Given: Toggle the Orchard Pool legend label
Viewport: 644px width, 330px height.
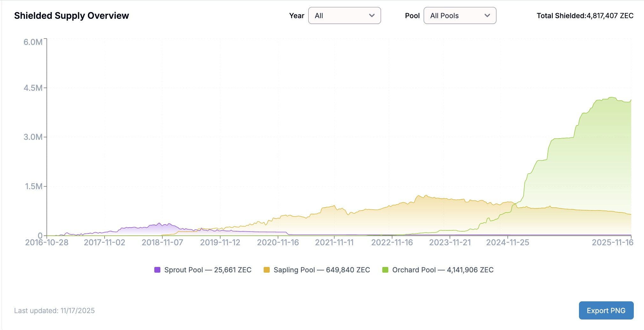Looking at the screenshot, I should coord(443,270).
